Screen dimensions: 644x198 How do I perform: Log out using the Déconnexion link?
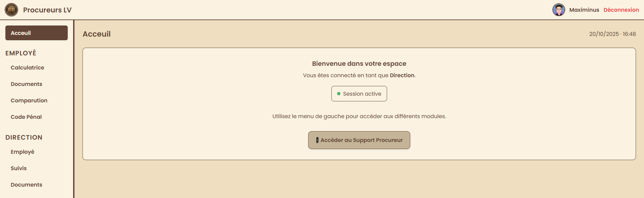621,10
